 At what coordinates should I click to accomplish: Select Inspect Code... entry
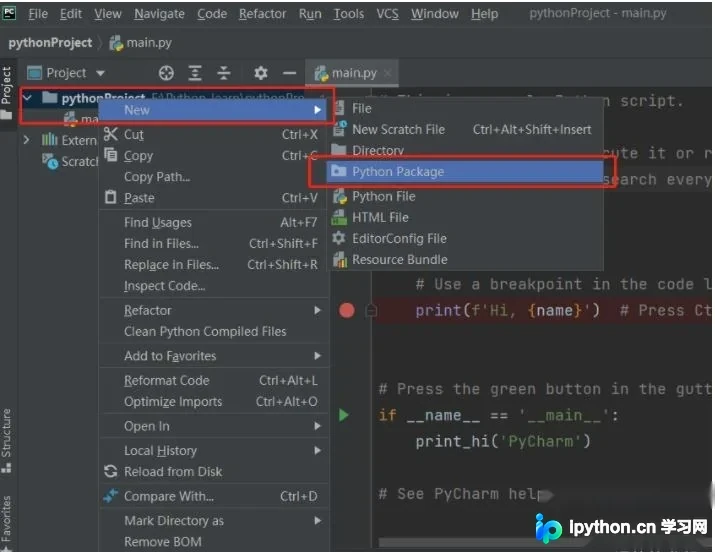[213, 285]
